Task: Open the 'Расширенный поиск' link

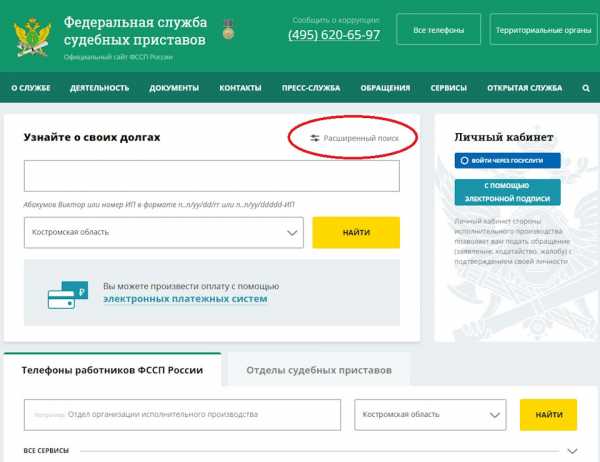Action: pos(361,138)
